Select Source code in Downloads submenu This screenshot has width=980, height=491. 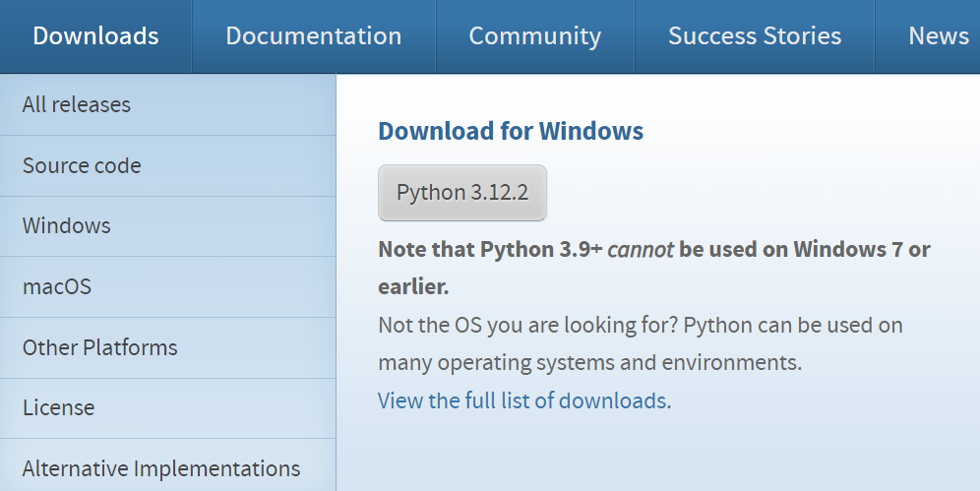coord(167,165)
